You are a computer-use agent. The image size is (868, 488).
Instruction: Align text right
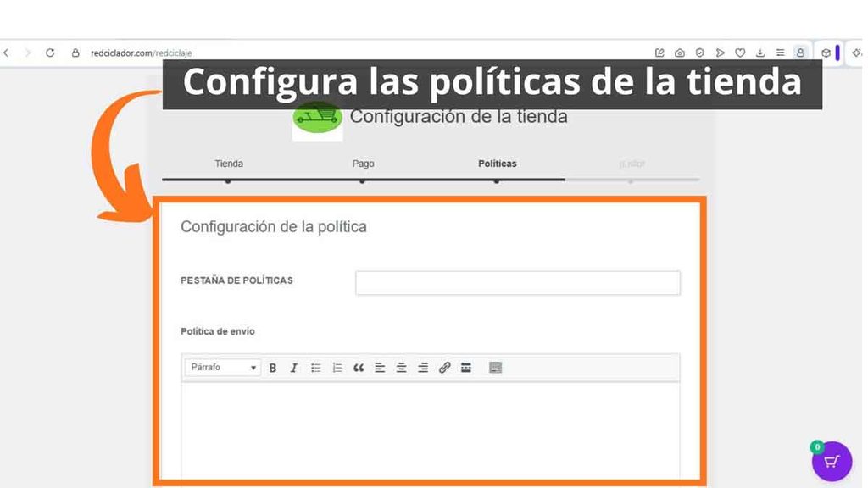423,368
